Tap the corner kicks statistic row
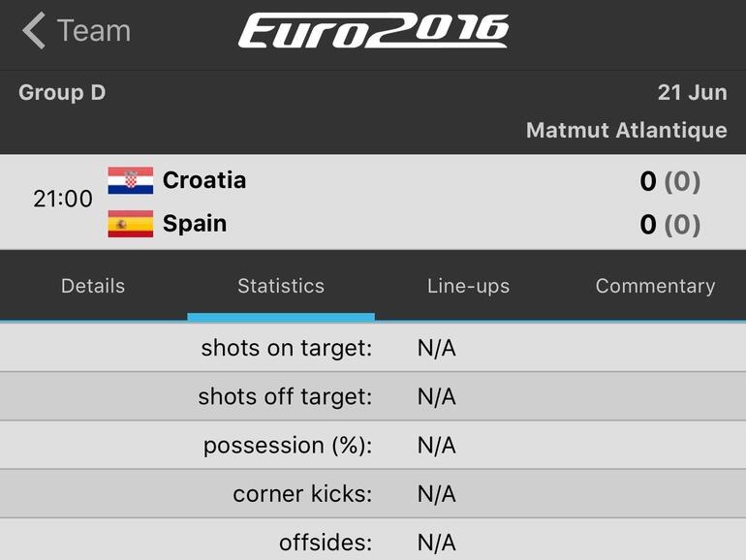This screenshot has height=560, width=746. pyautogui.click(x=373, y=494)
